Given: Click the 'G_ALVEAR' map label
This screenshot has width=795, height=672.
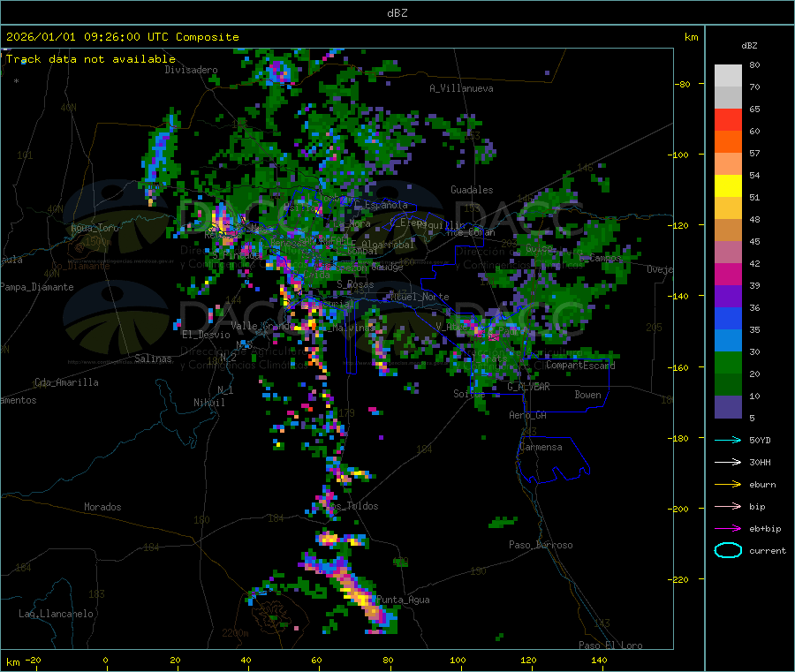Looking at the screenshot, I should pyautogui.click(x=529, y=387).
